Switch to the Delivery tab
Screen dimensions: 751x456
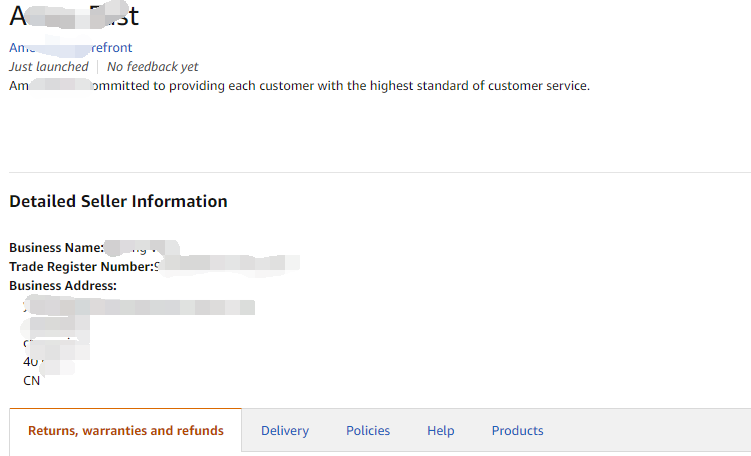[285, 431]
